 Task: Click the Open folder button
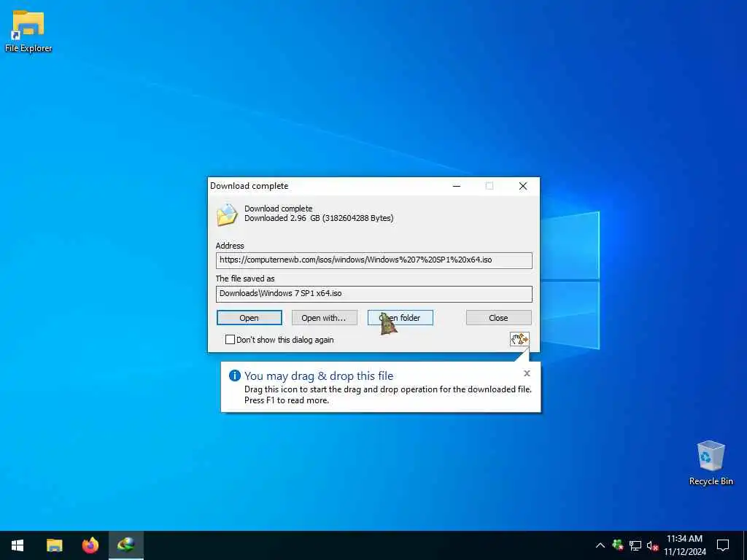coord(400,318)
